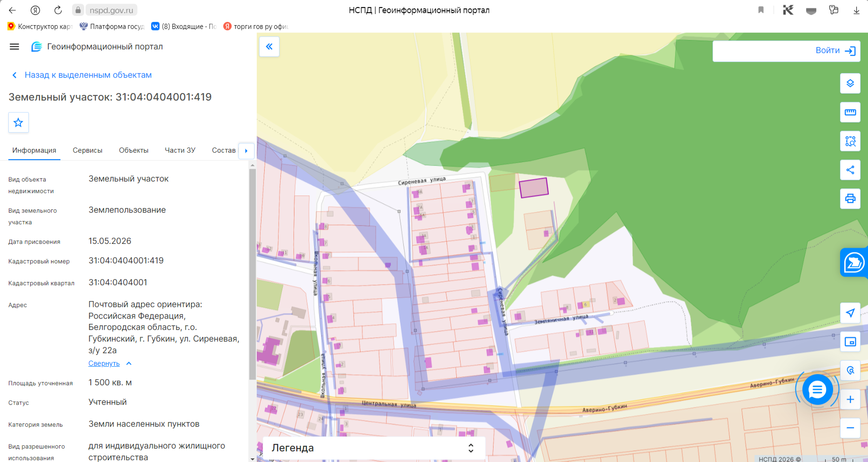The width and height of the screenshot is (868, 462).
Task: Open Yandex home button in browser toolbar
Action: [35, 10]
